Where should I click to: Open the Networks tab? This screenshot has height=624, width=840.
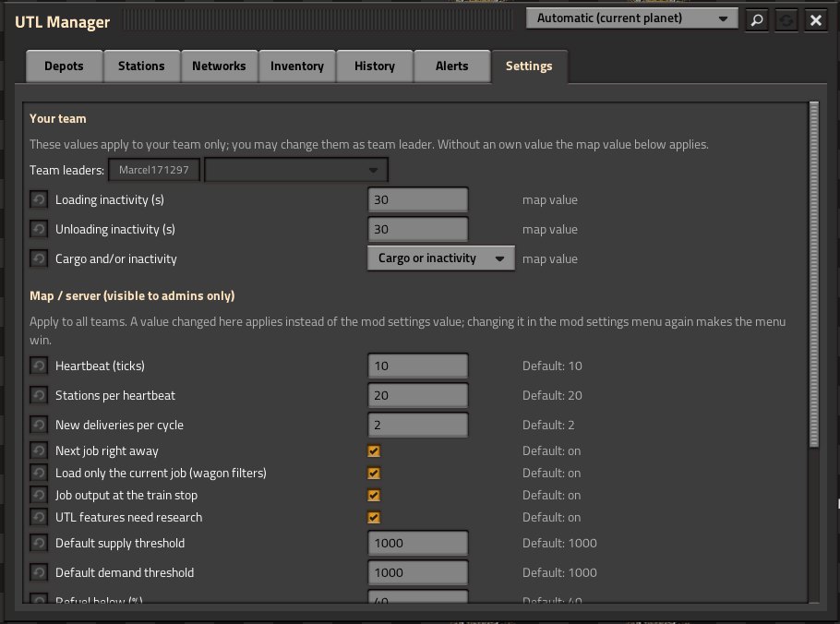(x=219, y=66)
